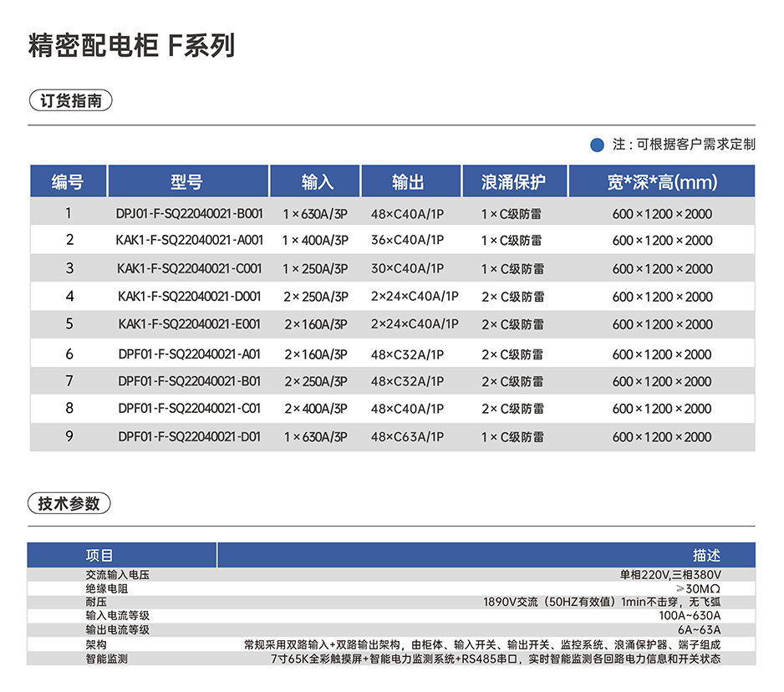The image size is (784, 692).
Task: Select the 型号 column header
Action: click(188, 181)
